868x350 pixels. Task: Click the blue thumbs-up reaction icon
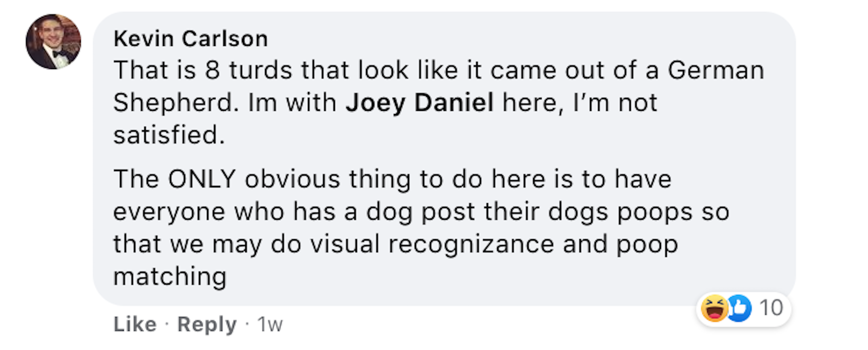pos(739,308)
